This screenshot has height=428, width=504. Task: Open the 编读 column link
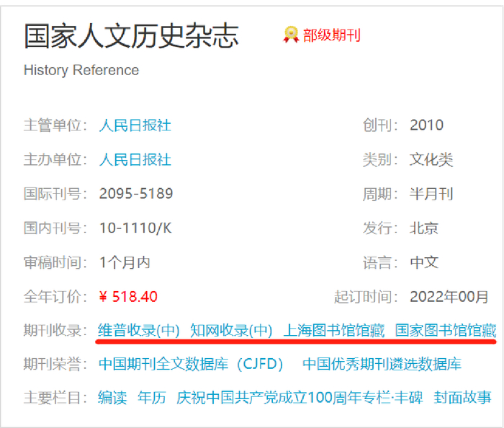pos(112,398)
